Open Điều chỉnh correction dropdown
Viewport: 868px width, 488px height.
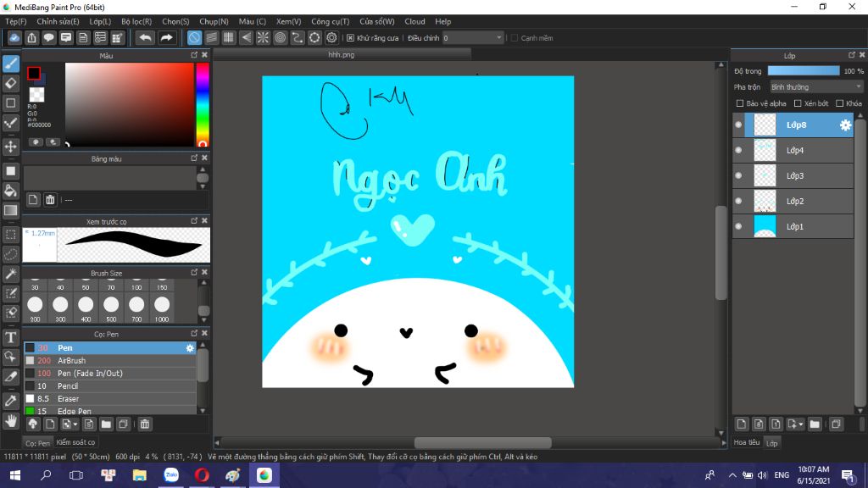(473, 37)
